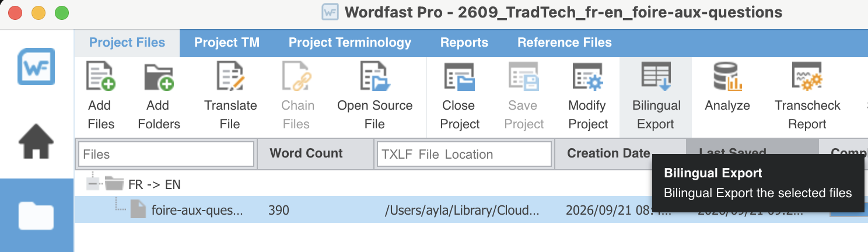Click the Wordfast Pro title bar icon
This screenshot has height=252, width=868.
click(330, 12)
